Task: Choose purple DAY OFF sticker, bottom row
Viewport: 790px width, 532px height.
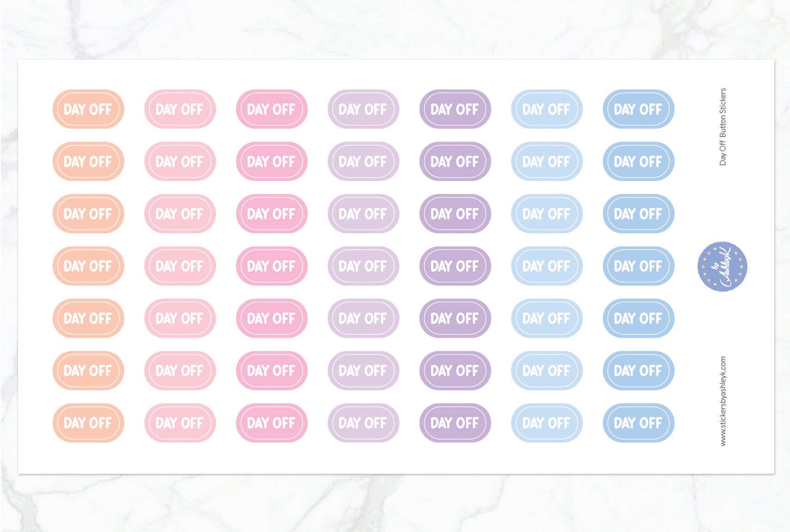Action: (455, 423)
